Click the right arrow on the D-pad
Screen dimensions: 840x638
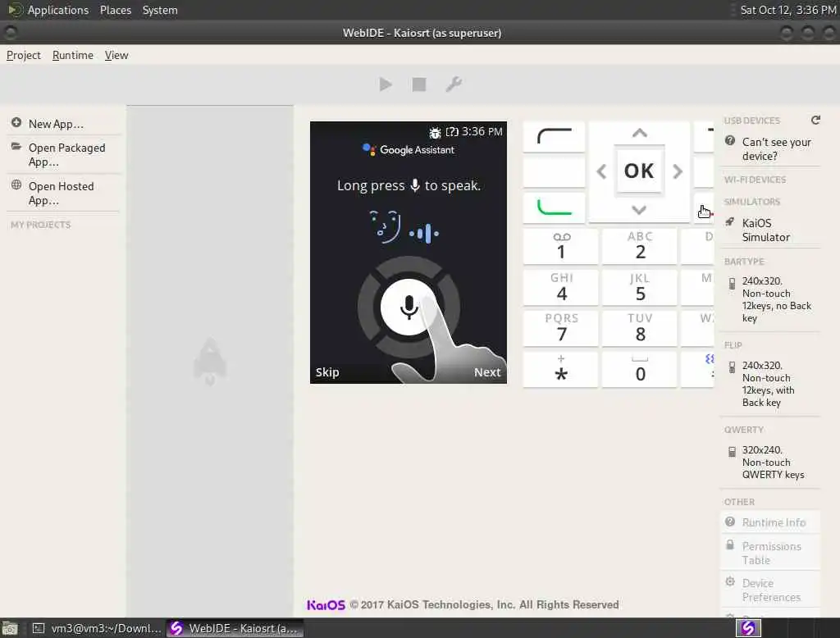(x=678, y=171)
